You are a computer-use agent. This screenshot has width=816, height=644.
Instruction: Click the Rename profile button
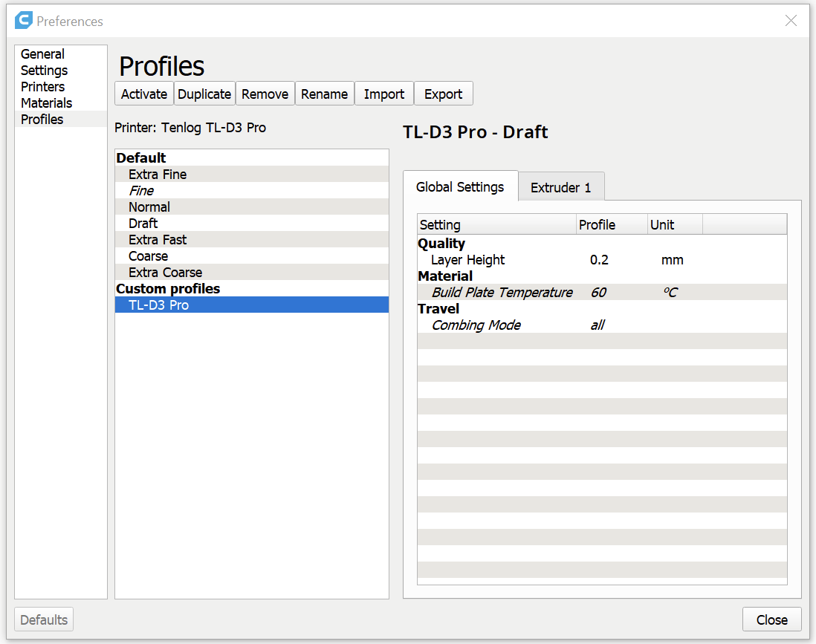tap(324, 94)
